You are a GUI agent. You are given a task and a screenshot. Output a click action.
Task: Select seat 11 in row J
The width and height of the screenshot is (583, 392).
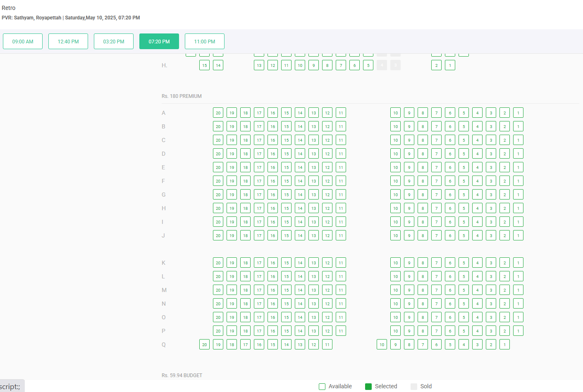[x=341, y=235]
